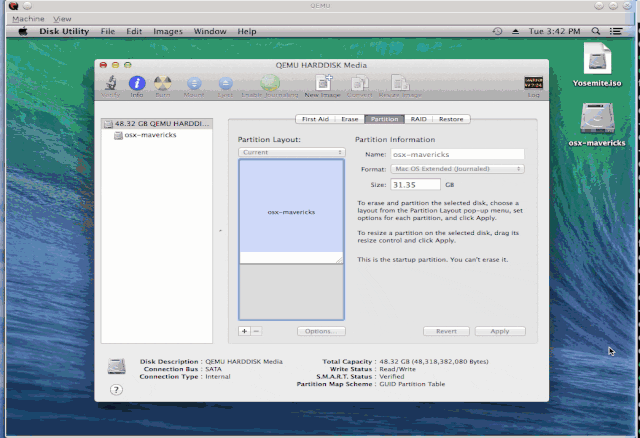Add a partition with plus button
Image resolution: width=640 pixels, height=438 pixels.
244,331
